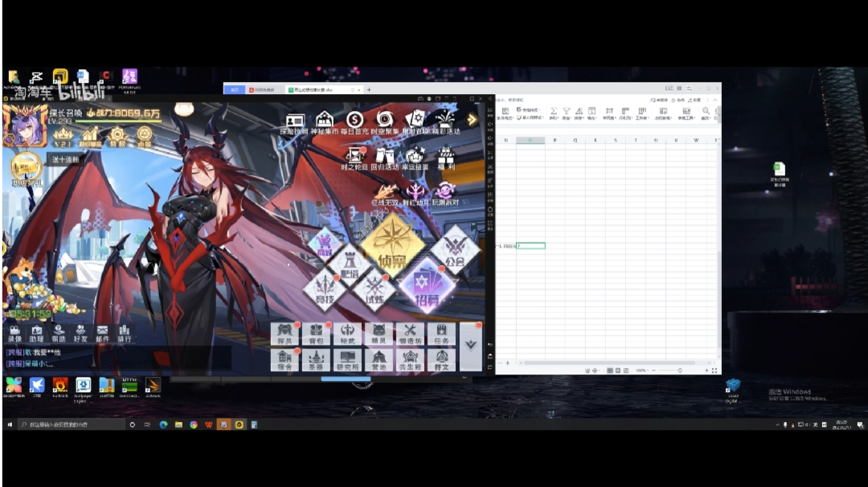Image resolution: width=868 pixels, height=487 pixels.
Task: Select the active green-bordered spreadsheet cell
Action: pos(530,246)
